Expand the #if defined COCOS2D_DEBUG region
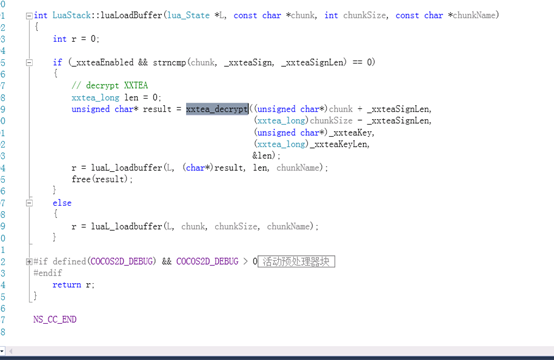Image resolution: width=554 pixels, height=360 pixels. coord(29,261)
